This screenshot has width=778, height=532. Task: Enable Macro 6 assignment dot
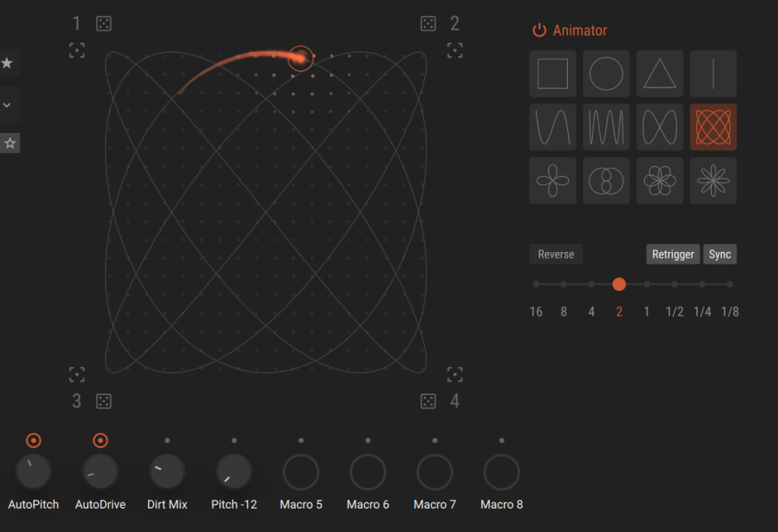(x=368, y=440)
